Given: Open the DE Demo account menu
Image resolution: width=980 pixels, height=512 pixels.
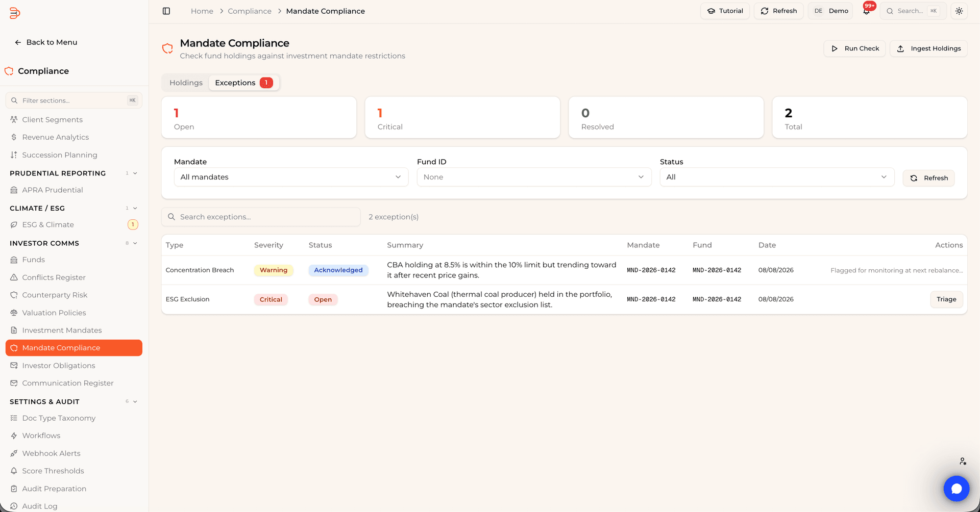Looking at the screenshot, I should point(830,11).
